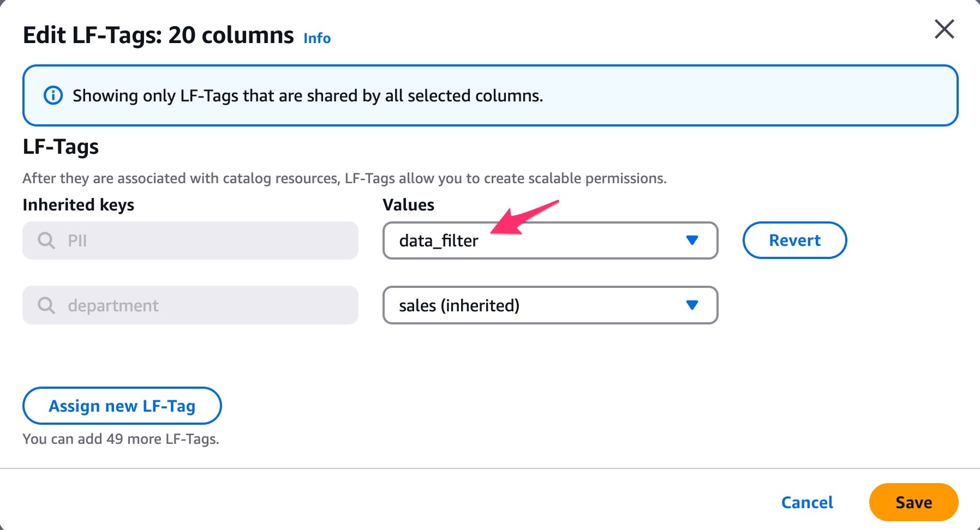Click the 'After they are associated' description text
Screen dimensions: 980x530
[x=344, y=178]
